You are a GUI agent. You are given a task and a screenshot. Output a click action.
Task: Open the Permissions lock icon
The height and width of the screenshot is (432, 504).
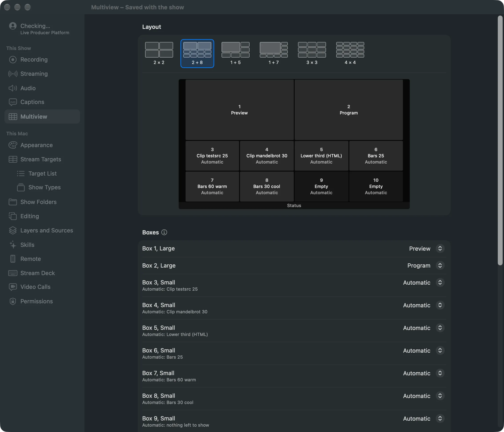click(x=13, y=301)
